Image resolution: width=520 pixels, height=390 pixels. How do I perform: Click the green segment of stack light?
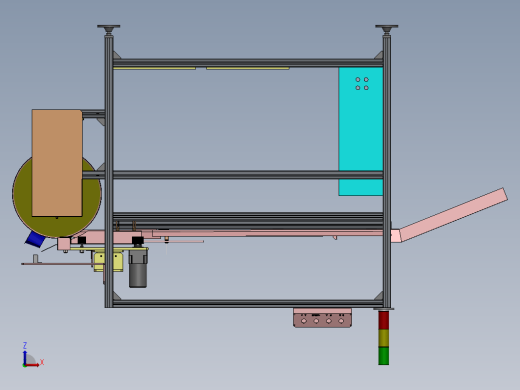(x=384, y=356)
